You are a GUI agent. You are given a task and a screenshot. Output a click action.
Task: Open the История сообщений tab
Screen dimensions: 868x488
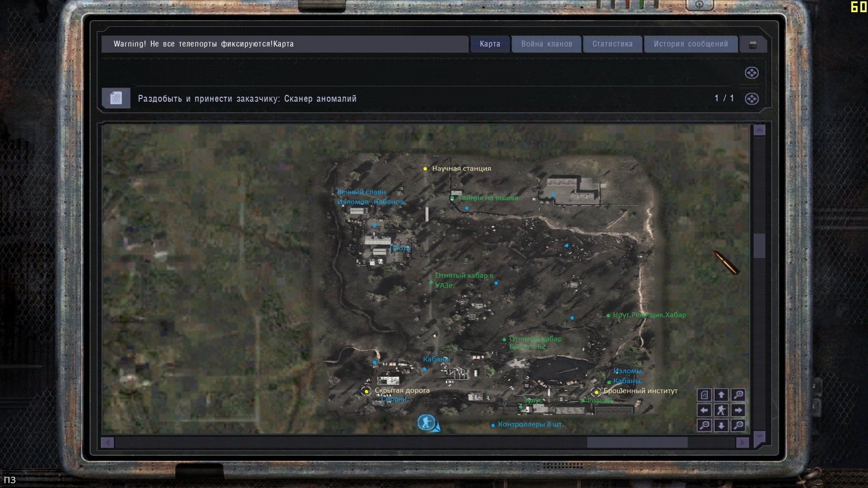[x=690, y=44]
